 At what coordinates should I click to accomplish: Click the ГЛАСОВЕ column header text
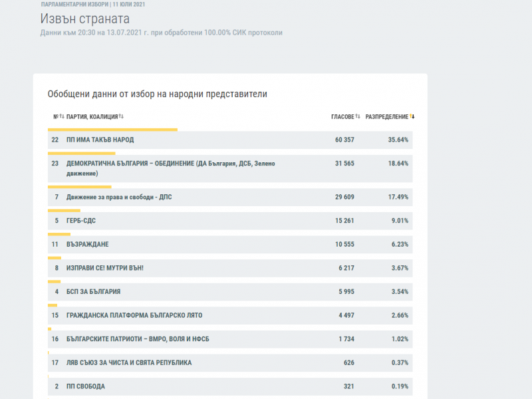tap(342, 117)
